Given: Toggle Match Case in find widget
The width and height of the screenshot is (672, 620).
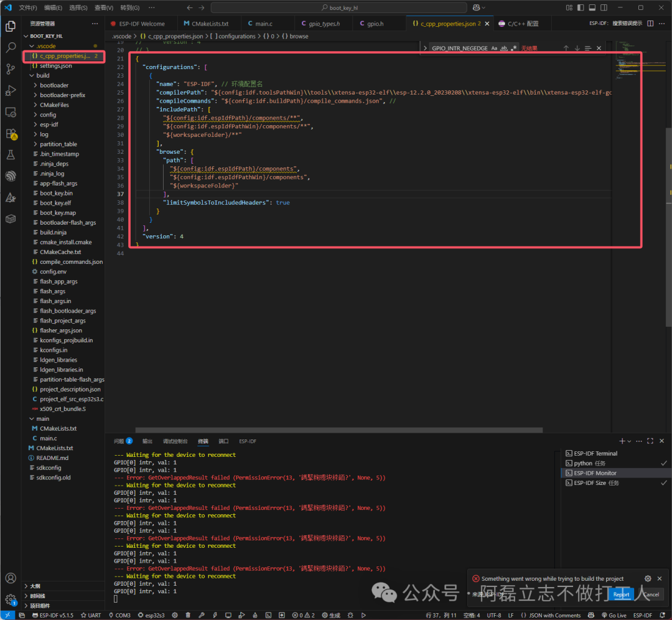Looking at the screenshot, I should point(494,48).
